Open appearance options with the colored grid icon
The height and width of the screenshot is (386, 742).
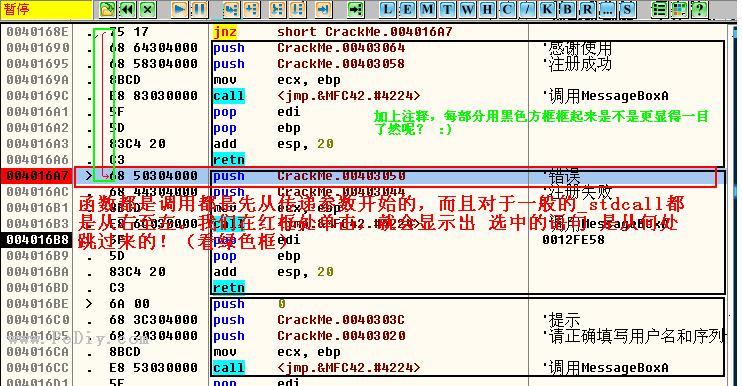679,9
